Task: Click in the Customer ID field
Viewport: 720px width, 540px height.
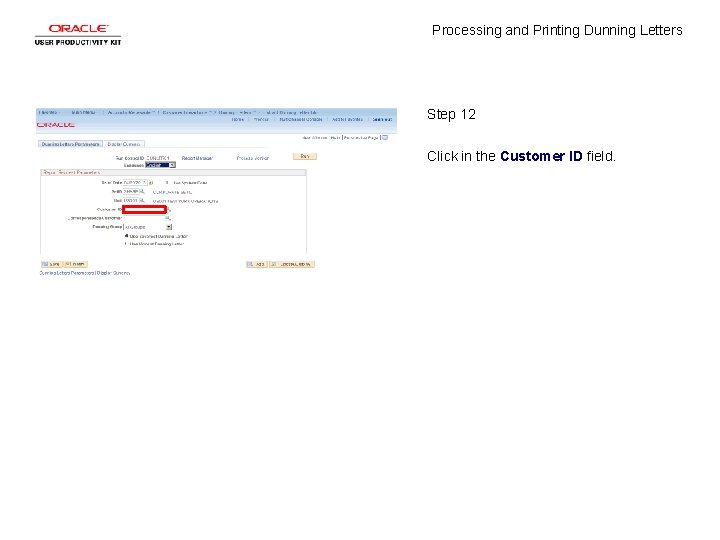Action: (x=144, y=209)
